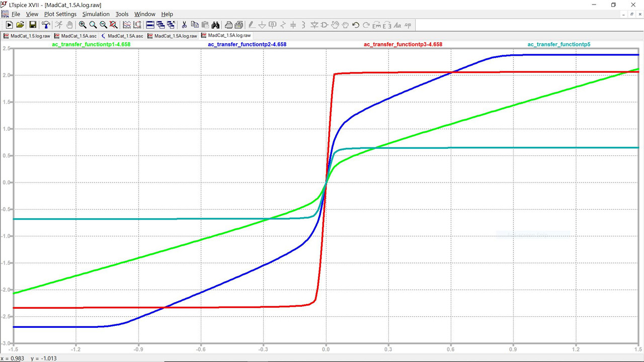
Task: Save the file with the Save icon
Action: (x=32, y=25)
